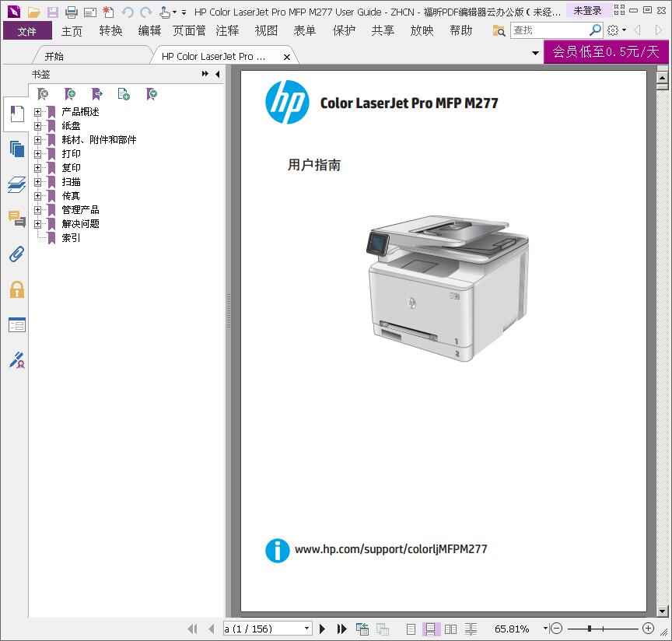Save the document with the floppy icon
This screenshot has width=672, height=641.
52,12
